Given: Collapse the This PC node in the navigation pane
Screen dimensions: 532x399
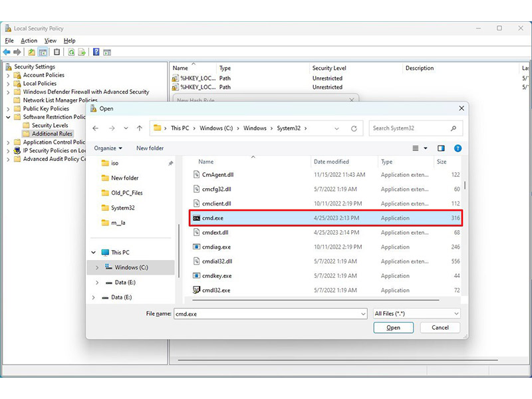Looking at the screenshot, I should pyautogui.click(x=93, y=253).
